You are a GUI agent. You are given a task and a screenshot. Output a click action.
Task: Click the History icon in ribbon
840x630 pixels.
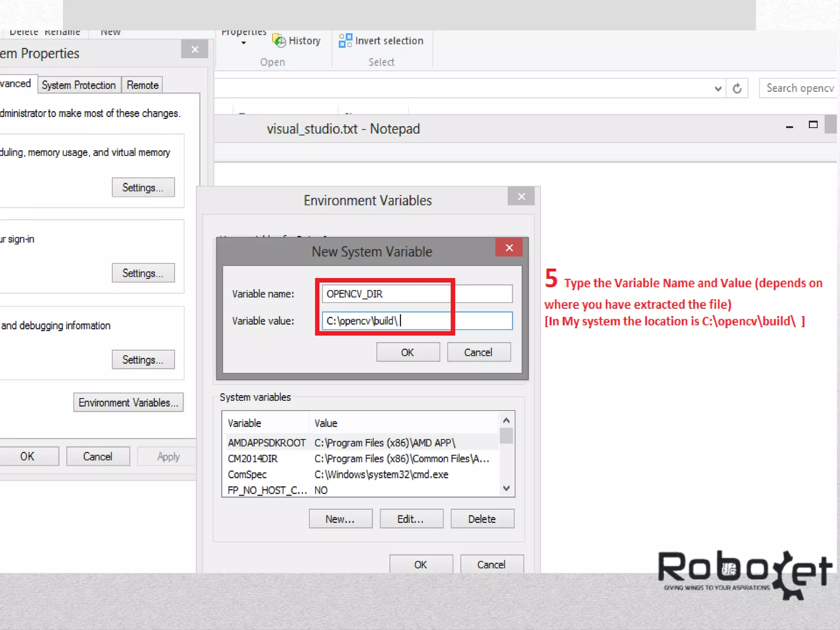click(x=279, y=41)
